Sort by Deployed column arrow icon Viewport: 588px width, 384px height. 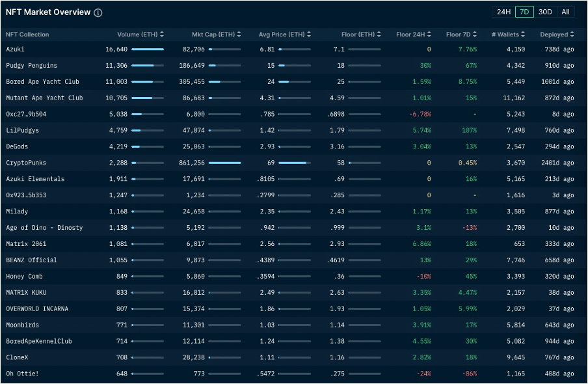click(572, 34)
